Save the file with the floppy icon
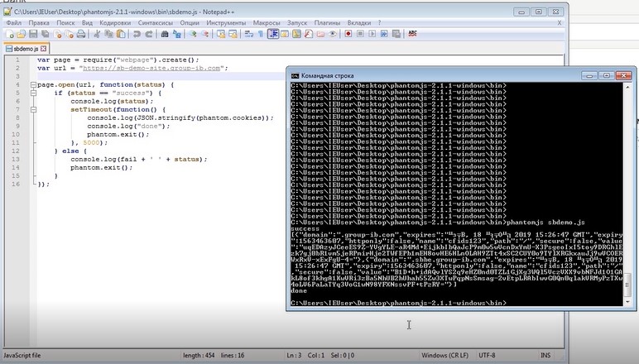The height and width of the screenshot is (364, 639). pos(33,34)
